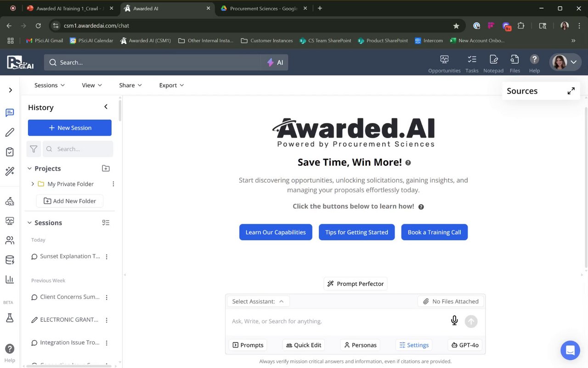Open the Select Assistant dropdown
Viewport: 588px width, 368px height.
pyautogui.click(x=258, y=301)
